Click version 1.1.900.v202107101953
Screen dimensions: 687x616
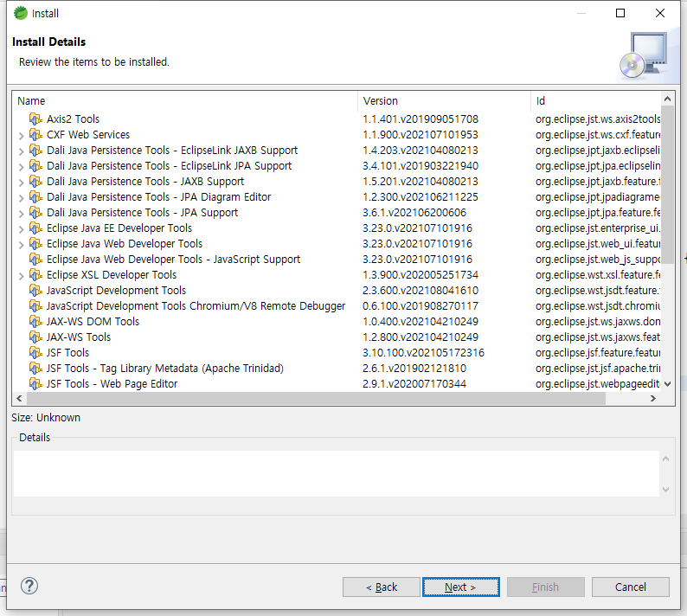421,134
